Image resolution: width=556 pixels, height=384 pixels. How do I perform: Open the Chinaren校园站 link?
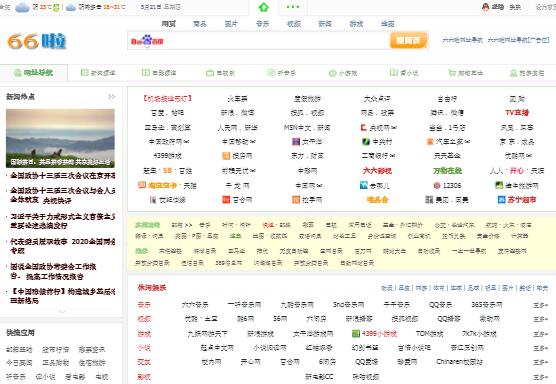pos(460,362)
